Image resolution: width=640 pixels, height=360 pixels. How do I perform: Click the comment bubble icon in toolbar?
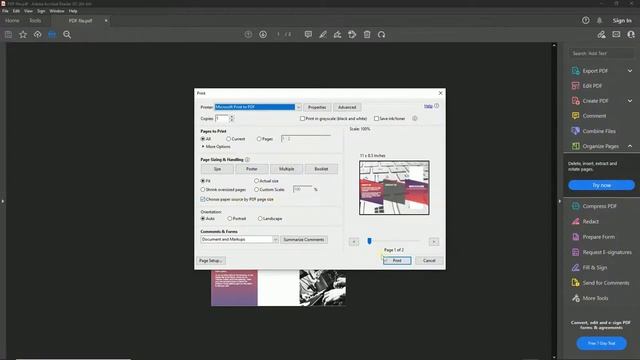click(x=308, y=35)
